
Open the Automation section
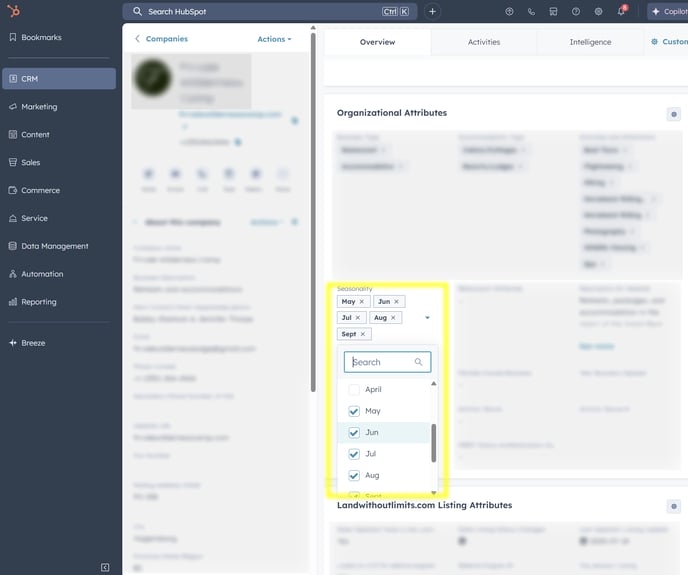[x=36, y=274]
